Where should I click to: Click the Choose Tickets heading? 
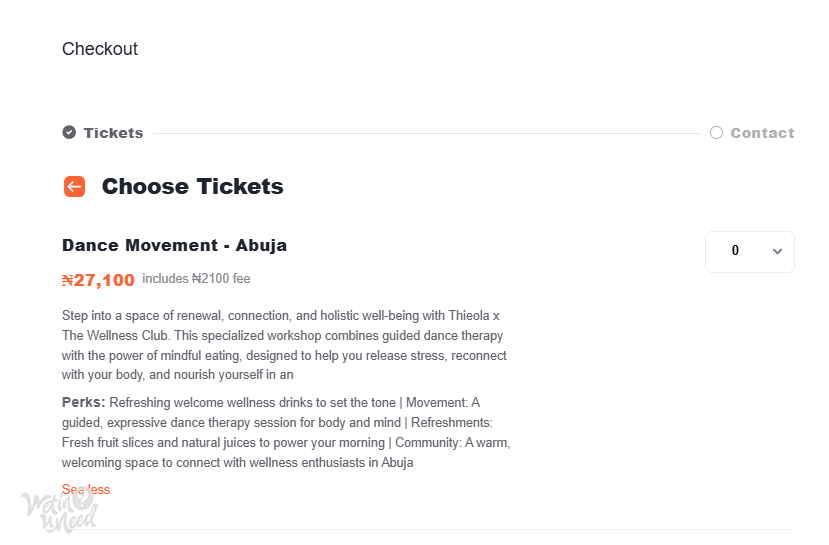[192, 187]
